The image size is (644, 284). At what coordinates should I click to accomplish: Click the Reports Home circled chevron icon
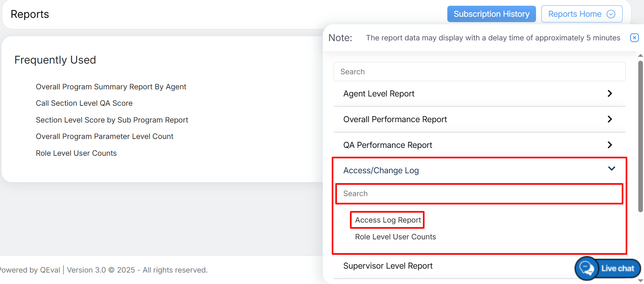click(x=611, y=14)
